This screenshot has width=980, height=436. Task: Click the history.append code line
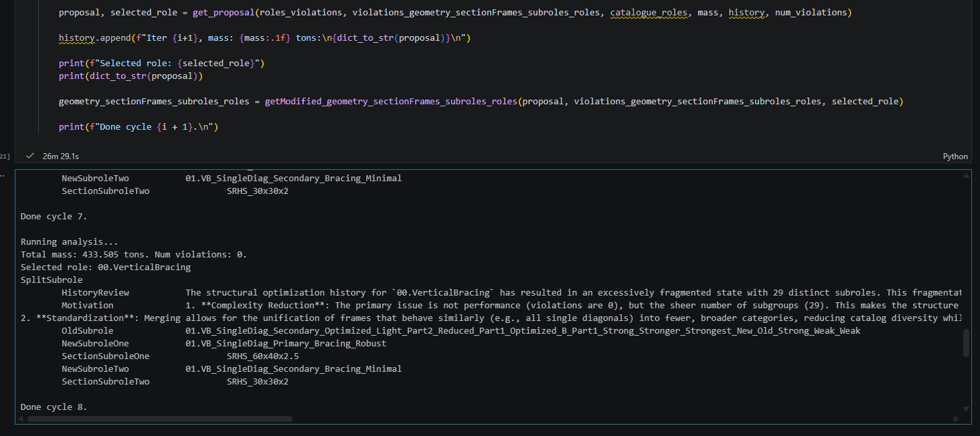[265, 38]
